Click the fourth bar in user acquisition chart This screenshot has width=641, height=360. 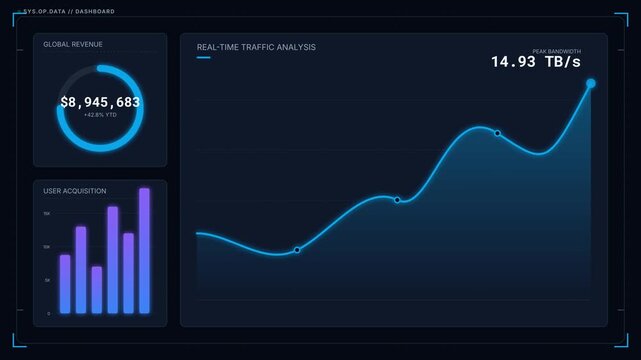(113, 260)
